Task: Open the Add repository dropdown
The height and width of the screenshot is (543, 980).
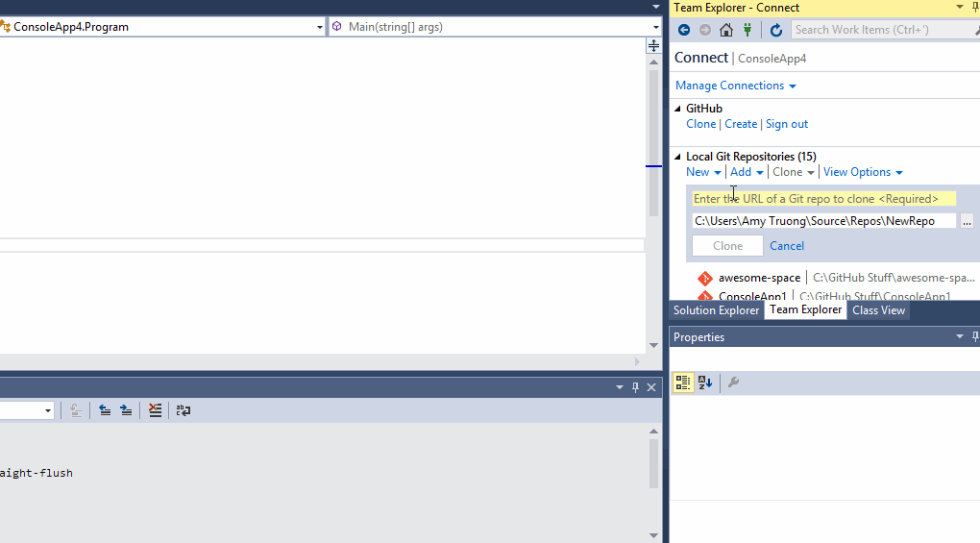Action: coord(747,172)
